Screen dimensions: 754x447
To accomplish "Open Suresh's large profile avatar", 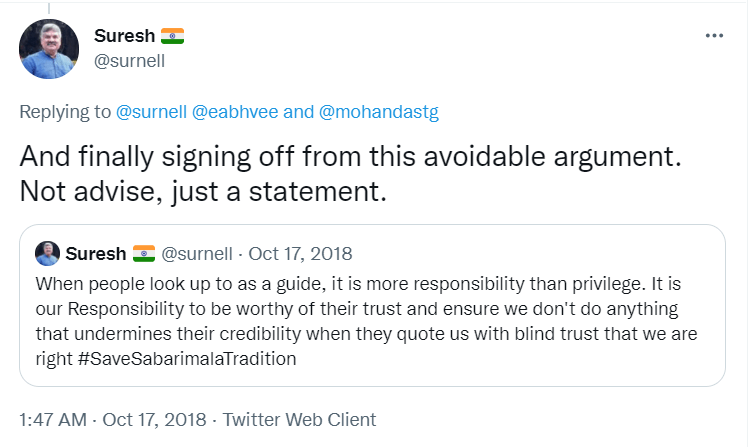I will [x=50, y=49].
